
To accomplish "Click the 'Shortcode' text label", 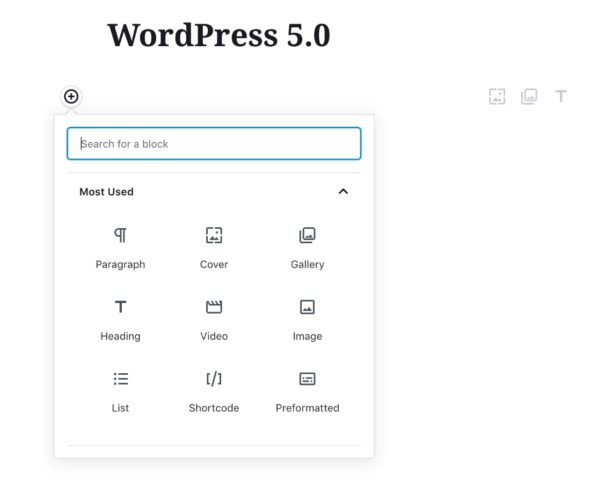I will point(214,408).
